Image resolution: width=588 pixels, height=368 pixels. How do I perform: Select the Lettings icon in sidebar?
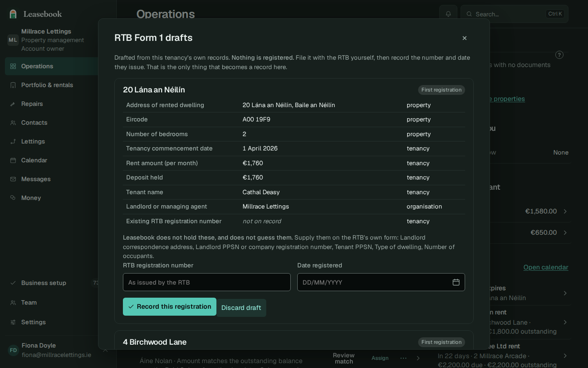click(13, 141)
